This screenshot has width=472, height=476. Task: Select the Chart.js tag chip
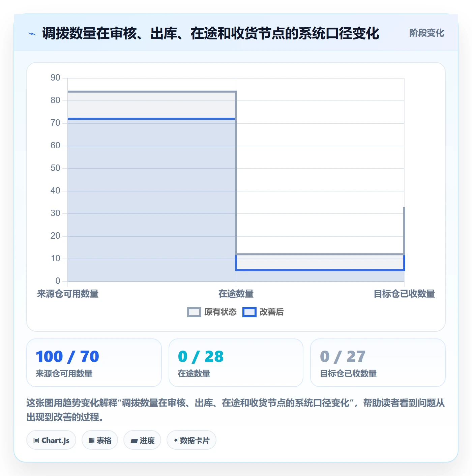[51, 440]
